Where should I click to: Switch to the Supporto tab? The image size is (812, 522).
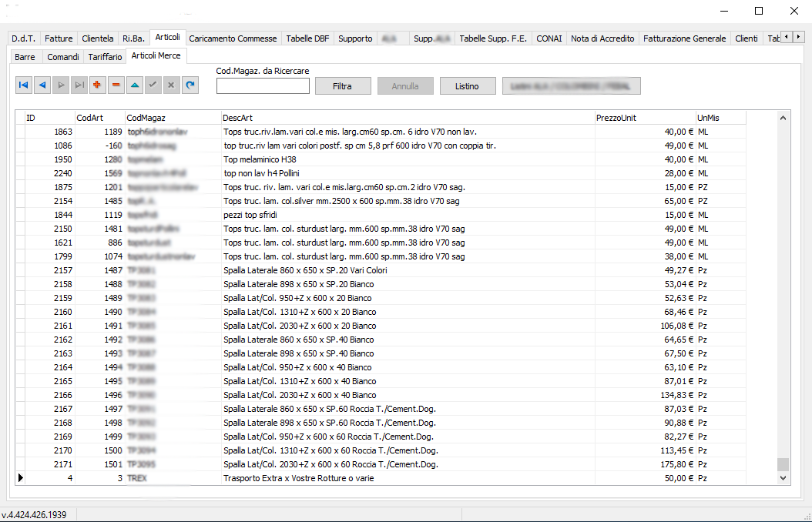tap(355, 38)
